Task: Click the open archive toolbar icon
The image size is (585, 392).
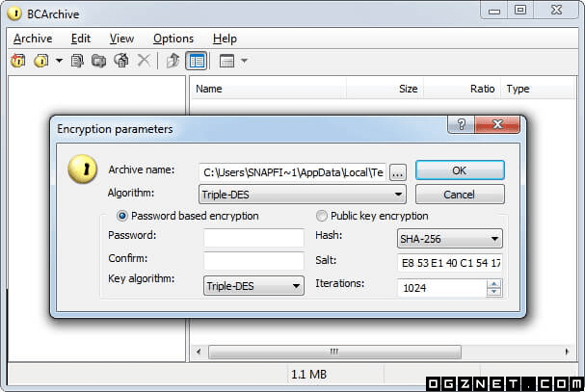Action: [40, 61]
